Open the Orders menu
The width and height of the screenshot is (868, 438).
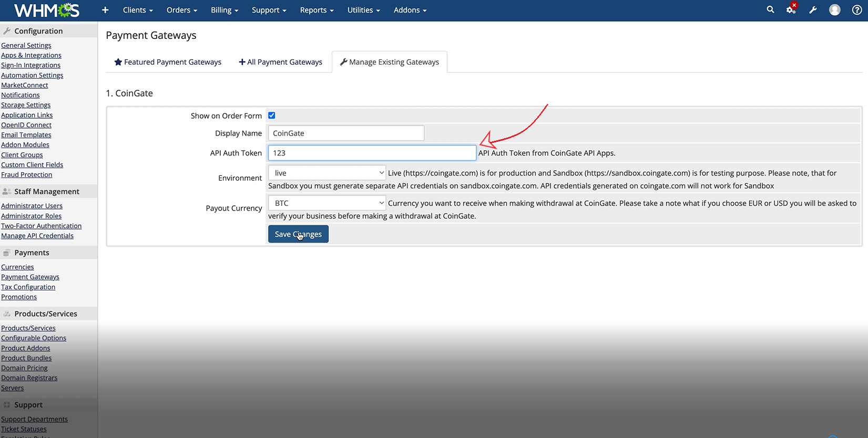pos(182,10)
